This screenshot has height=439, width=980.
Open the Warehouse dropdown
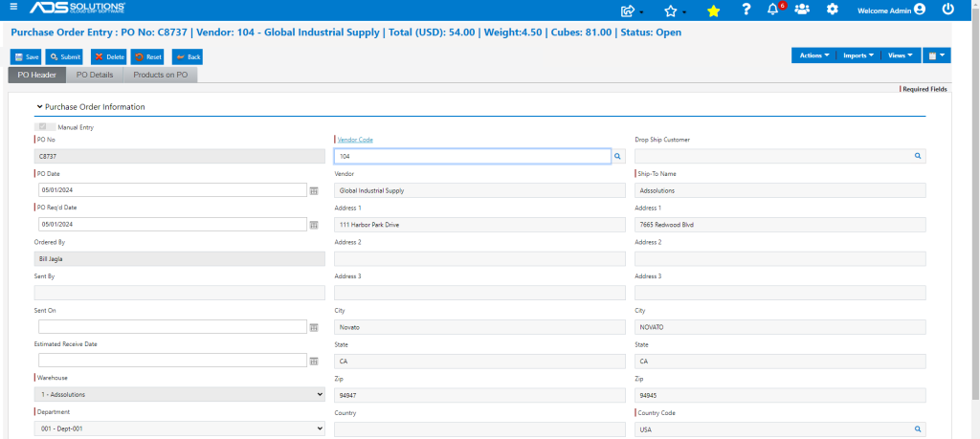pyautogui.click(x=180, y=395)
